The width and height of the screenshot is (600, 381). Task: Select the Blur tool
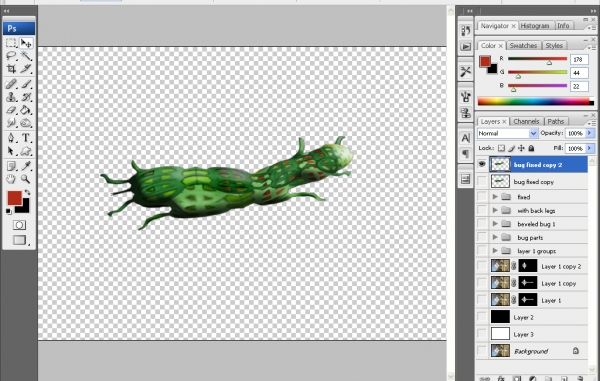coord(11,123)
